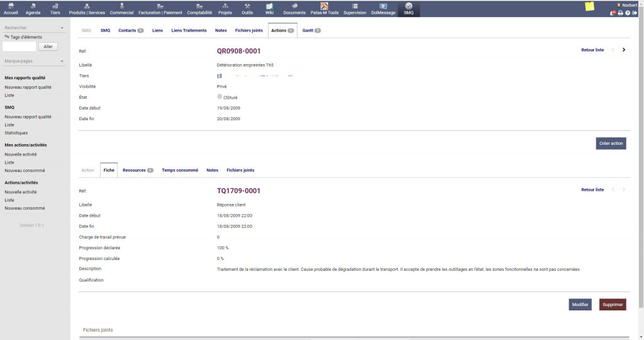Open the Norbert user profile

[x=627, y=5]
